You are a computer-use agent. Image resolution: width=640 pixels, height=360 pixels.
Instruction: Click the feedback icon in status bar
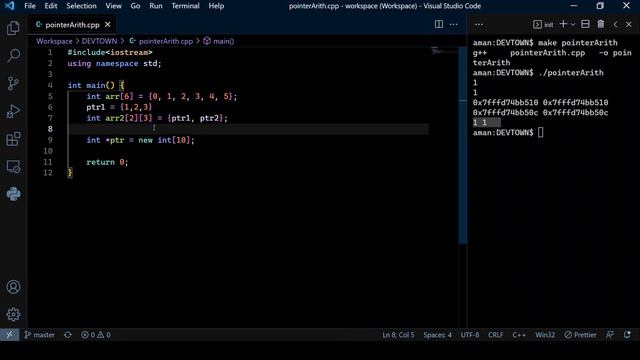pos(610,335)
